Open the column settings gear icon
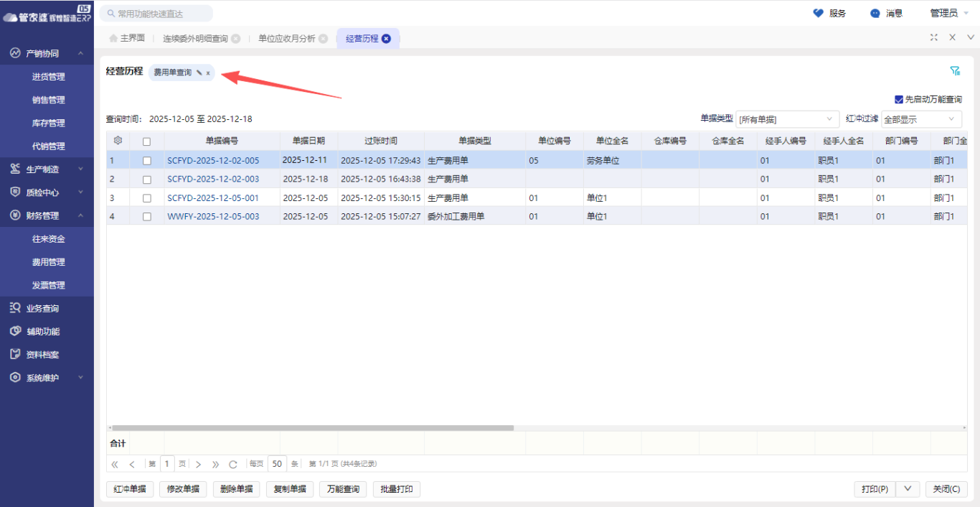Image resolution: width=980 pixels, height=507 pixels. point(118,141)
